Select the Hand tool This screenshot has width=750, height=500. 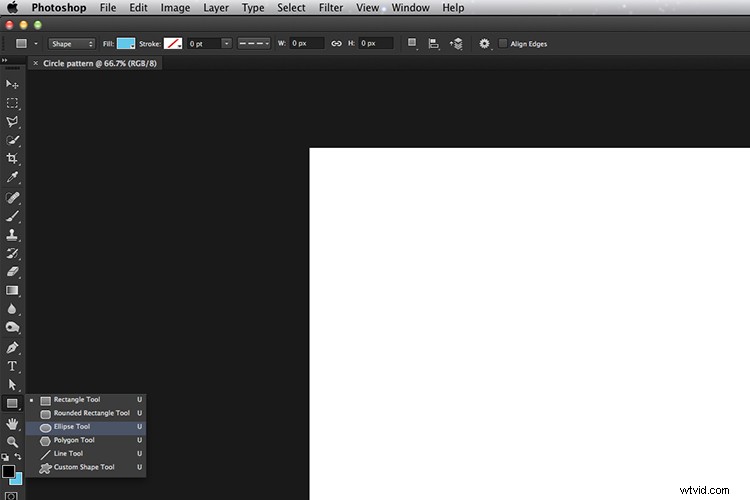(x=12, y=424)
